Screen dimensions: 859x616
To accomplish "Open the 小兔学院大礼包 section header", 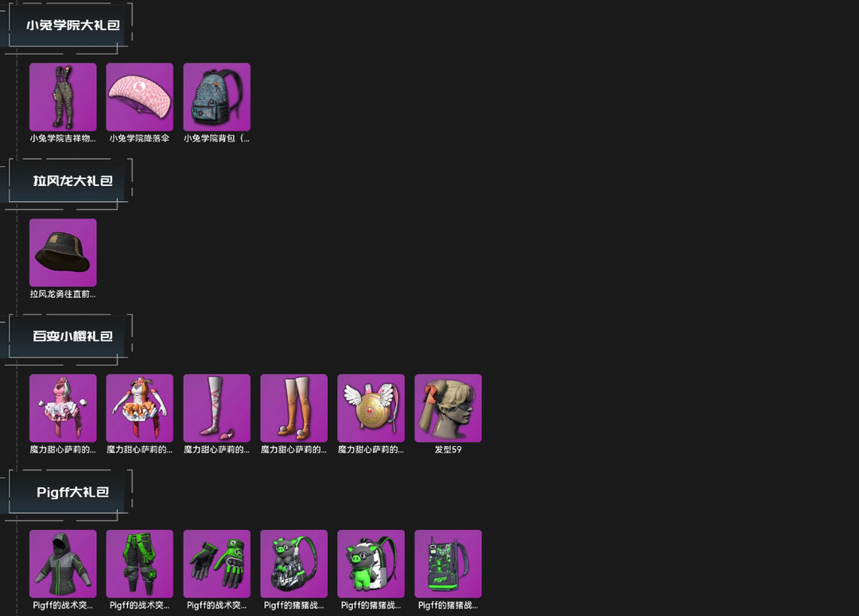I will pyautogui.click(x=73, y=25).
